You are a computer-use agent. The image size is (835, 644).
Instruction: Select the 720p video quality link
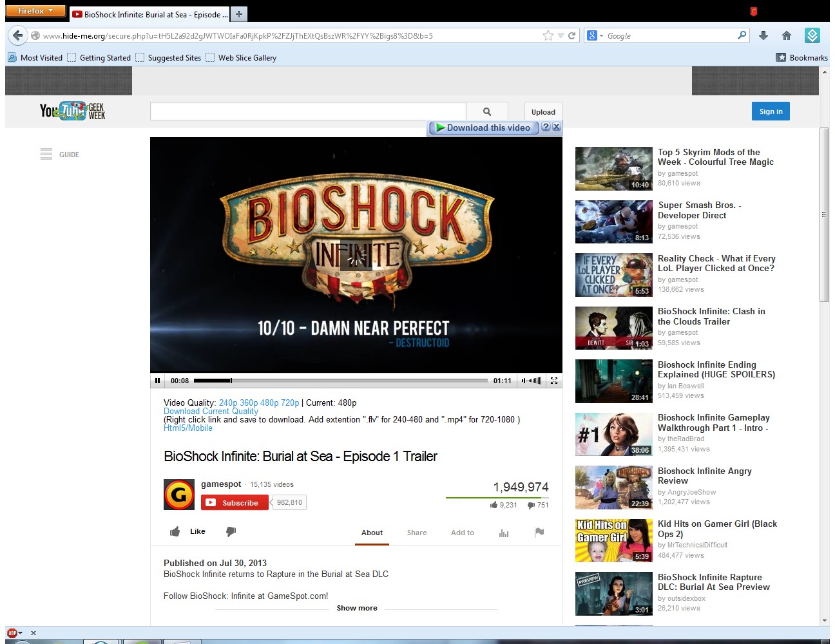coord(290,402)
